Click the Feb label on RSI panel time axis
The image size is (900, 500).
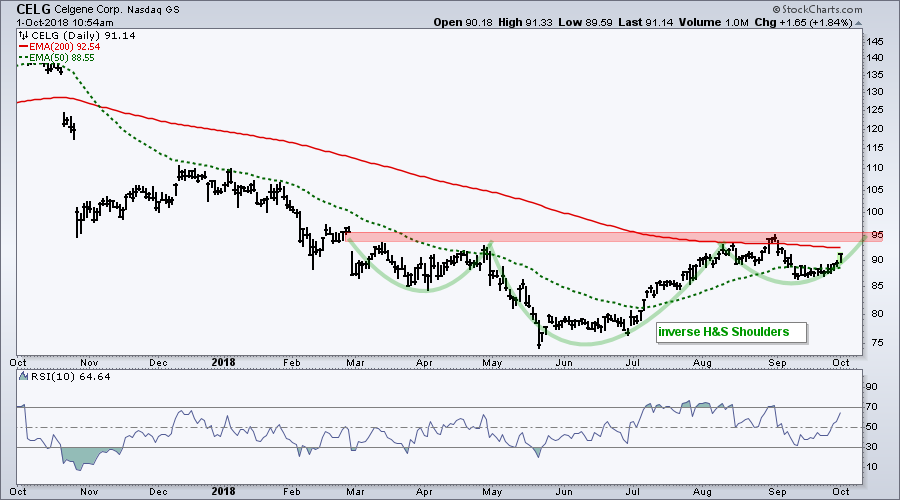pos(292,492)
